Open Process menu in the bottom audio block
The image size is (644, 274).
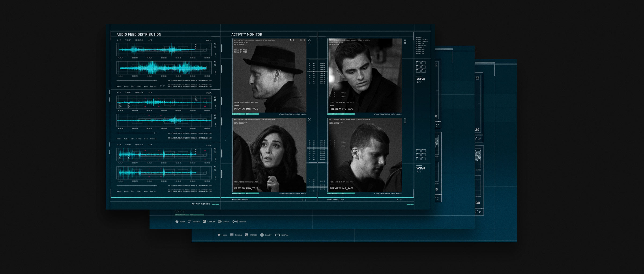pos(153,191)
